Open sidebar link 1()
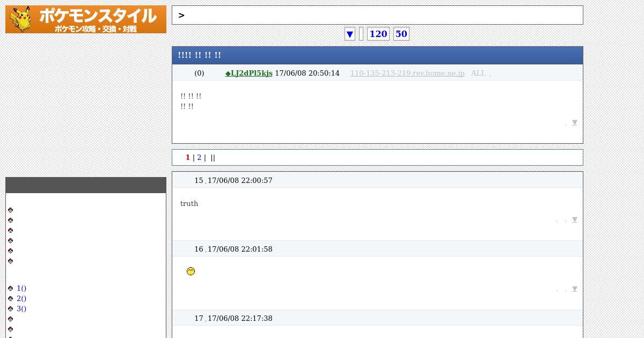Image resolution: width=644 pixels, height=338 pixels. tap(21, 289)
